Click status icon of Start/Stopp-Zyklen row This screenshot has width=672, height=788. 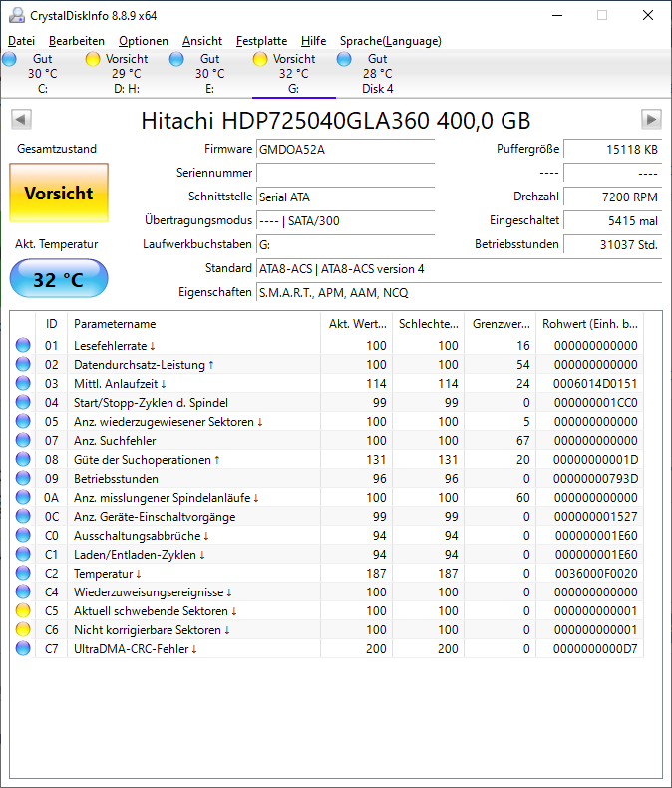coord(23,403)
